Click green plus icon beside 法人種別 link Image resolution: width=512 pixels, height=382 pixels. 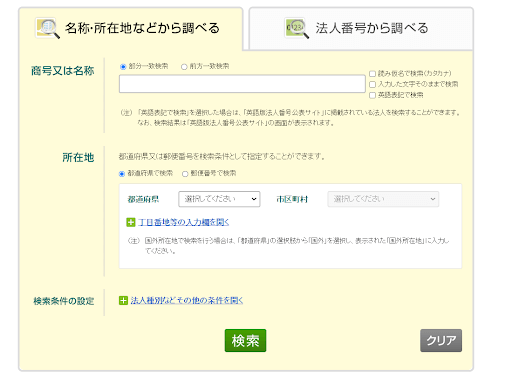pos(123,301)
